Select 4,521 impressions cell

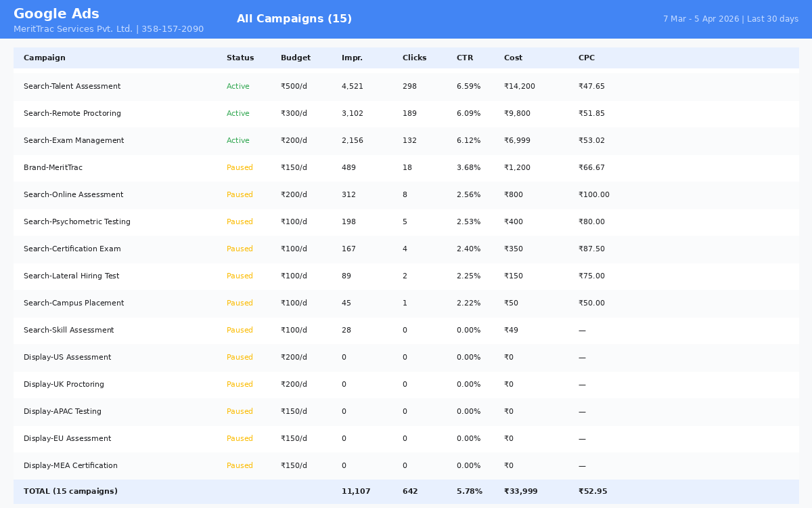353,87
